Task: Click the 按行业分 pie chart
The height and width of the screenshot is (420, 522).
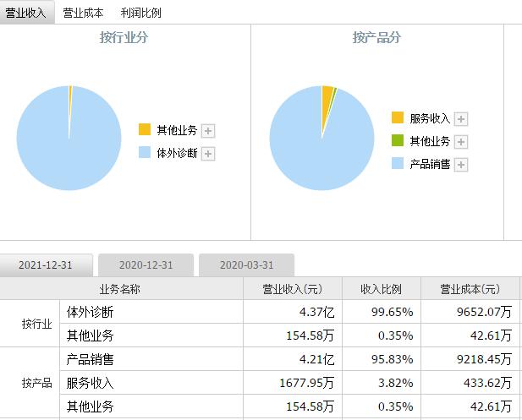Action: coord(69,138)
